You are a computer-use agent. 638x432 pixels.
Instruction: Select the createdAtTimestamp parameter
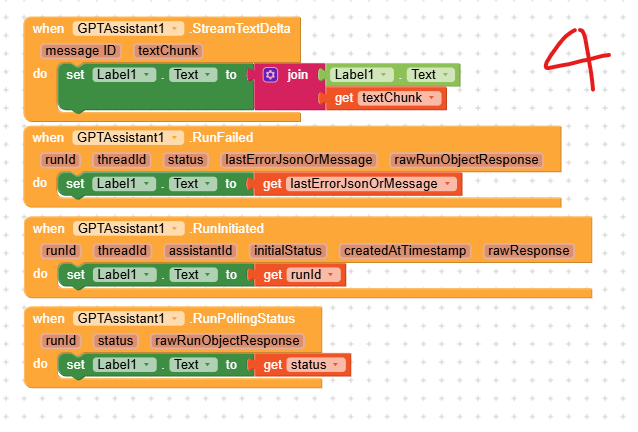405,251
